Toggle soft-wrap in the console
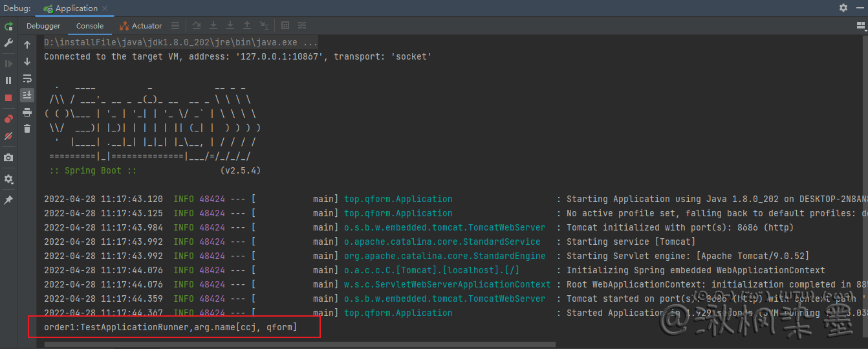The image size is (868, 349). [27, 78]
